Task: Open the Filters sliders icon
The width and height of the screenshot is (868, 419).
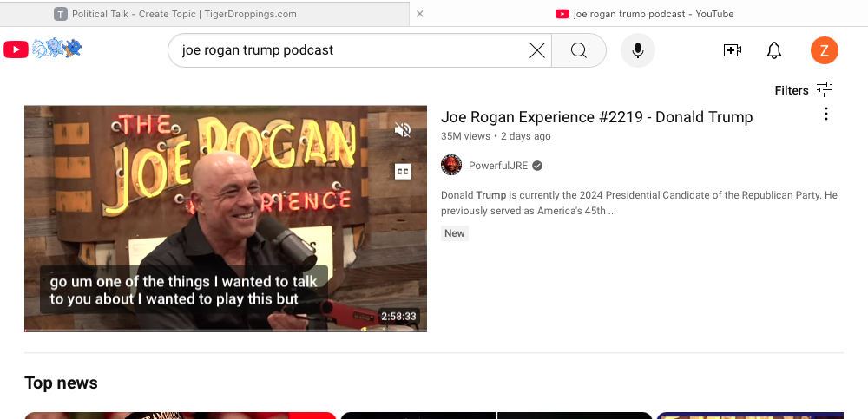Action: point(825,90)
